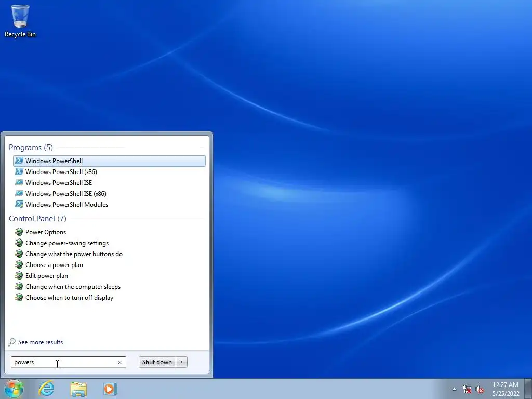532x399 pixels.
Task: Expand the shut down options arrow
Action: pyautogui.click(x=181, y=362)
